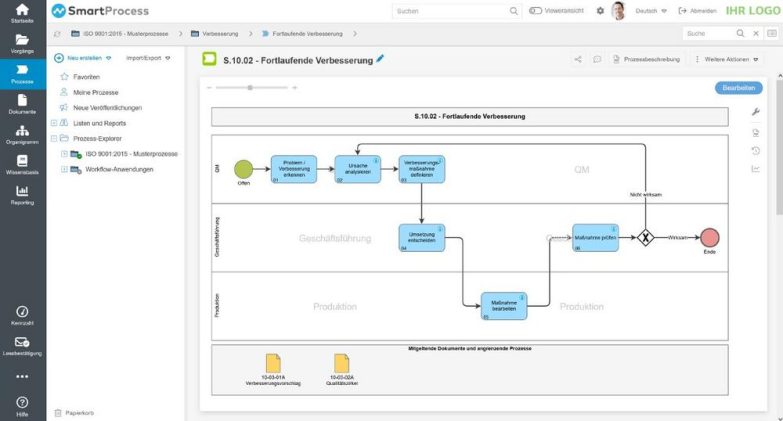The width and height of the screenshot is (783, 421).
Task: Open the Organigramm sidebar icon
Action: [22, 134]
